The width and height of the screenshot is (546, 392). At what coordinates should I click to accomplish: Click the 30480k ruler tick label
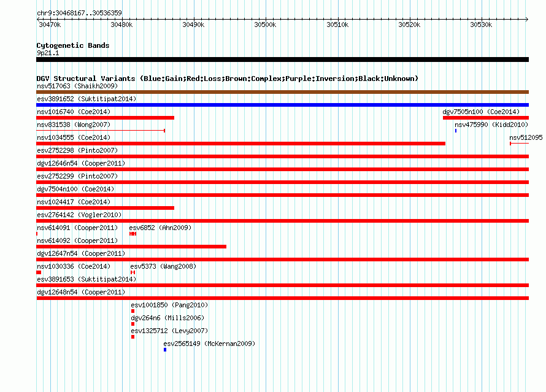(x=121, y=25)
